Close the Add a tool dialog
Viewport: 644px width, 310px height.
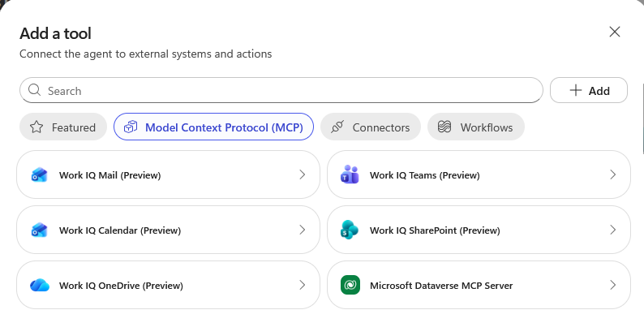615,32
